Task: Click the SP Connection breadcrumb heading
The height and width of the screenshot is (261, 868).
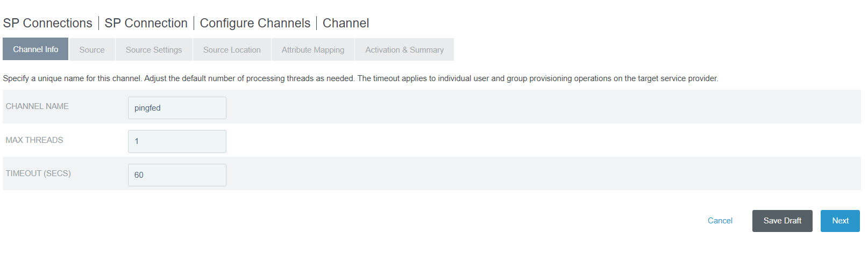Action: (x=146, y=23)
